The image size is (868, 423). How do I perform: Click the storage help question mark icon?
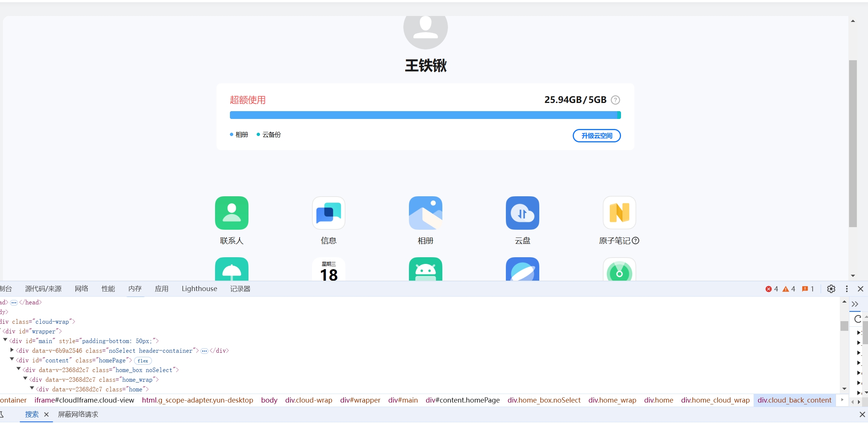[615, 100]
